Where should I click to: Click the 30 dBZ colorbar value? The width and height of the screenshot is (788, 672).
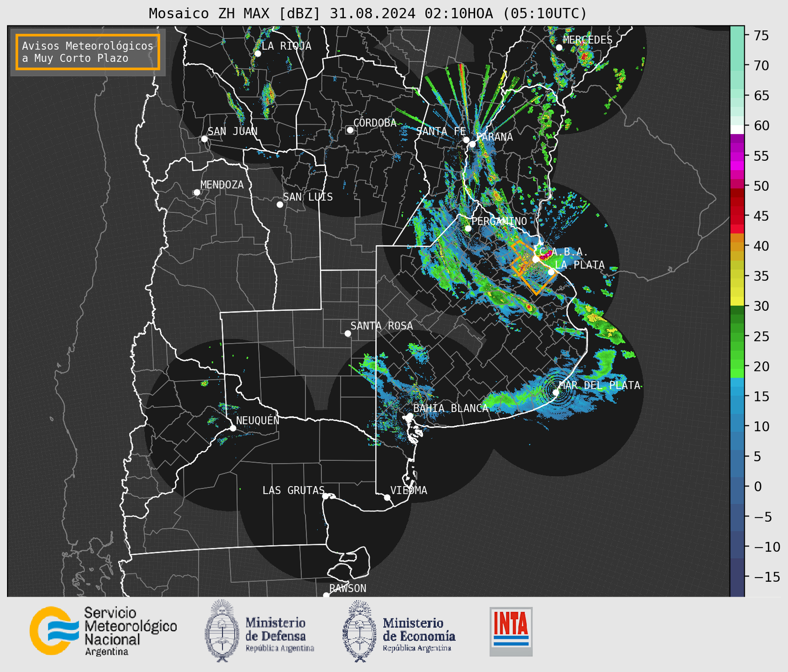[760, 306]
